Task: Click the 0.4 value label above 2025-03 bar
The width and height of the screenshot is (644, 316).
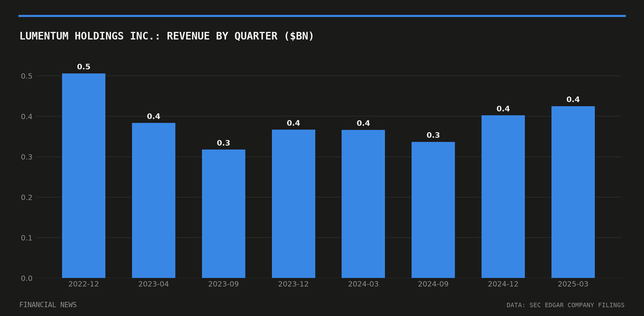Action: pos(573,99)
